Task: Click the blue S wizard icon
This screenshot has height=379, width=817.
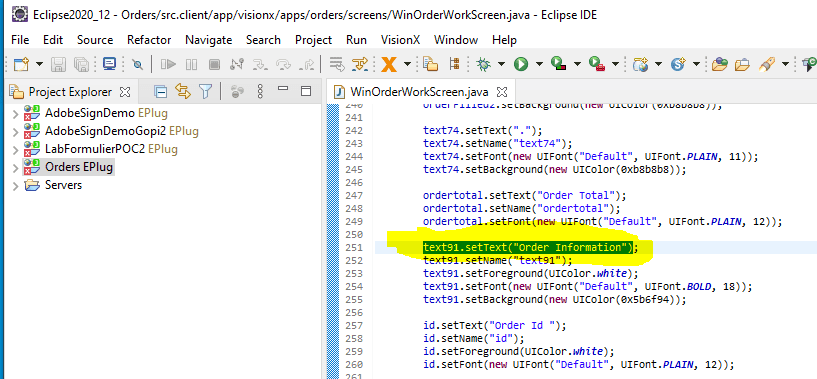Action: [x=678, y=64]
